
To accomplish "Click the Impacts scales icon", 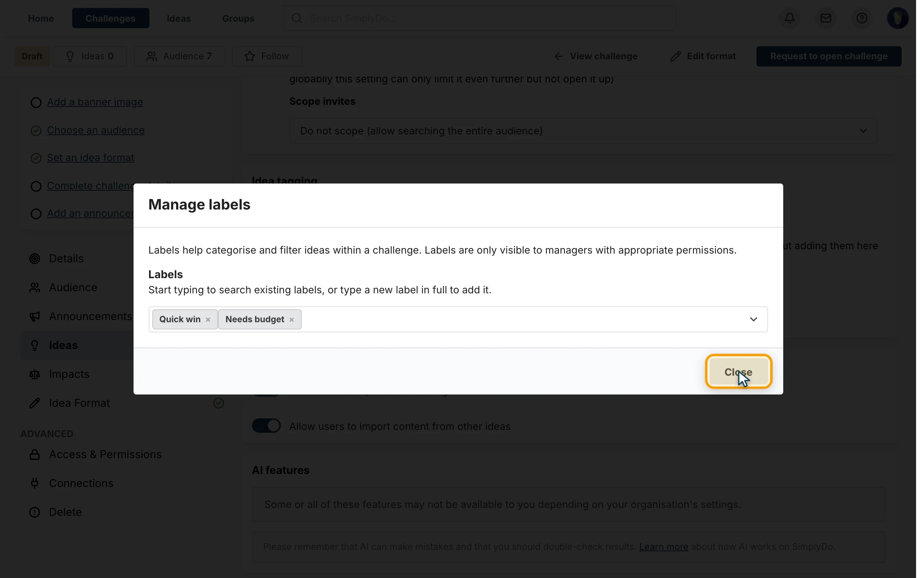I will click(35, 374).
